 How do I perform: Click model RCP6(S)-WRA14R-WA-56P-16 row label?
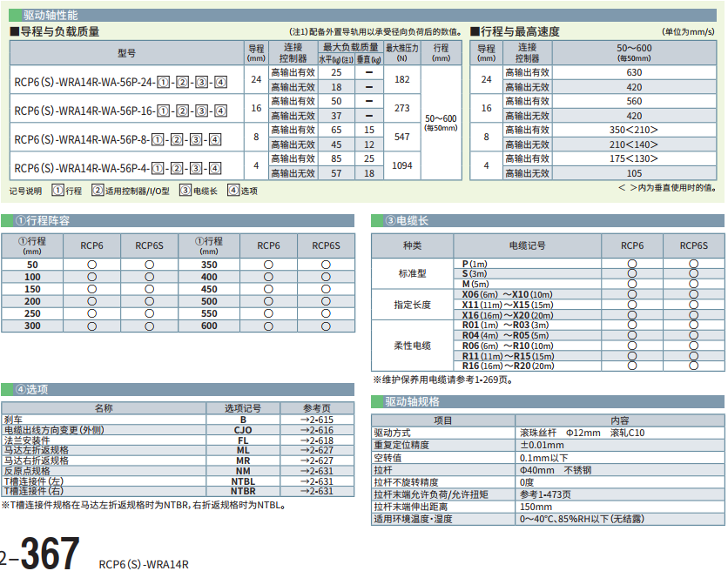(x=121, y=111)
